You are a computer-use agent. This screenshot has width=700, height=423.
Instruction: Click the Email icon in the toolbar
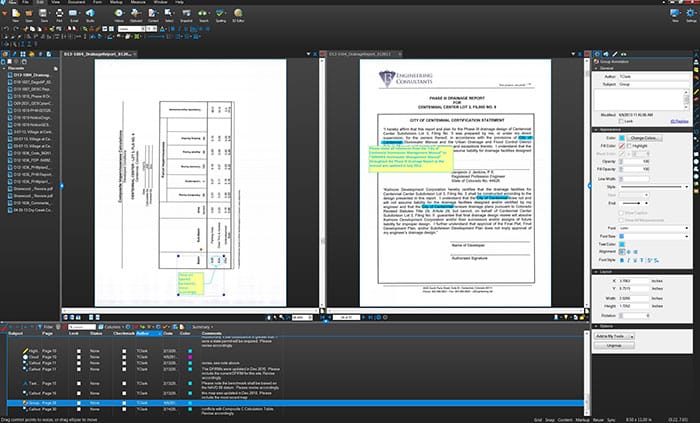pos(74,14)
